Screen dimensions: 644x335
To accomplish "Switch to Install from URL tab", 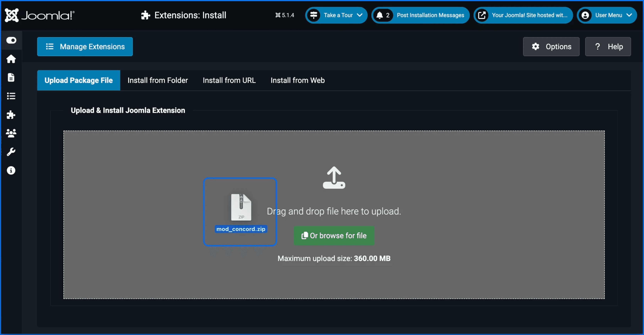I will [229, 80].
